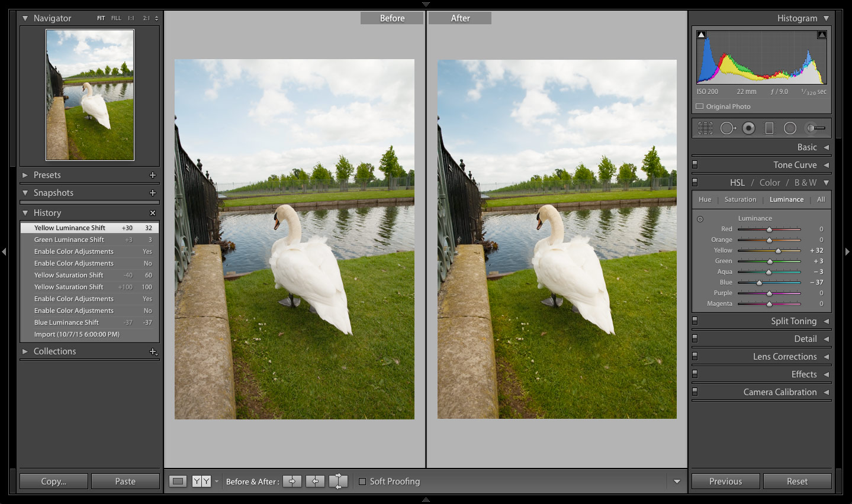Open the Color tab of the HSL panel
The width and height of the screenshot is (852, 504).
pos(769,182)
